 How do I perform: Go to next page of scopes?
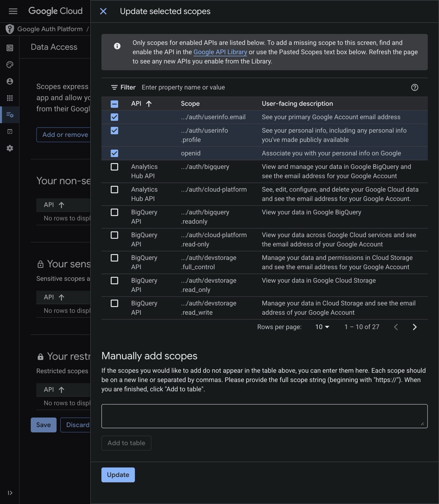click(x=415, y=327)
